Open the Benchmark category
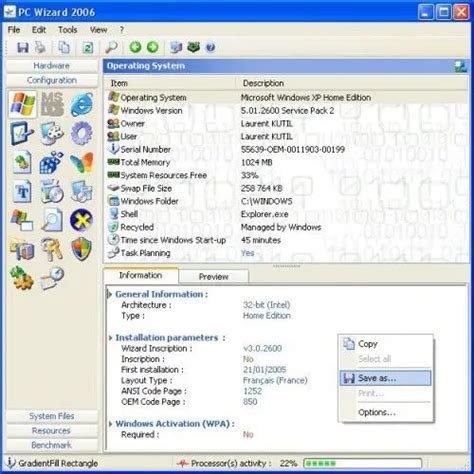 [x=52, y=445]
